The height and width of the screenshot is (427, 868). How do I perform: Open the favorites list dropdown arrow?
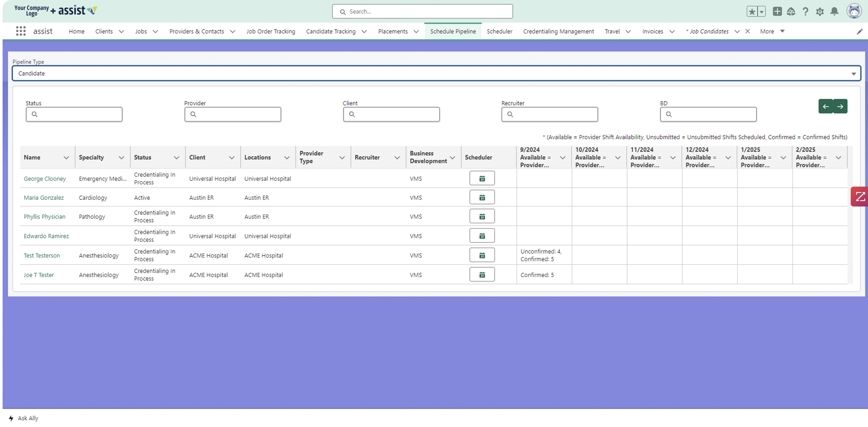click(761, 11)
